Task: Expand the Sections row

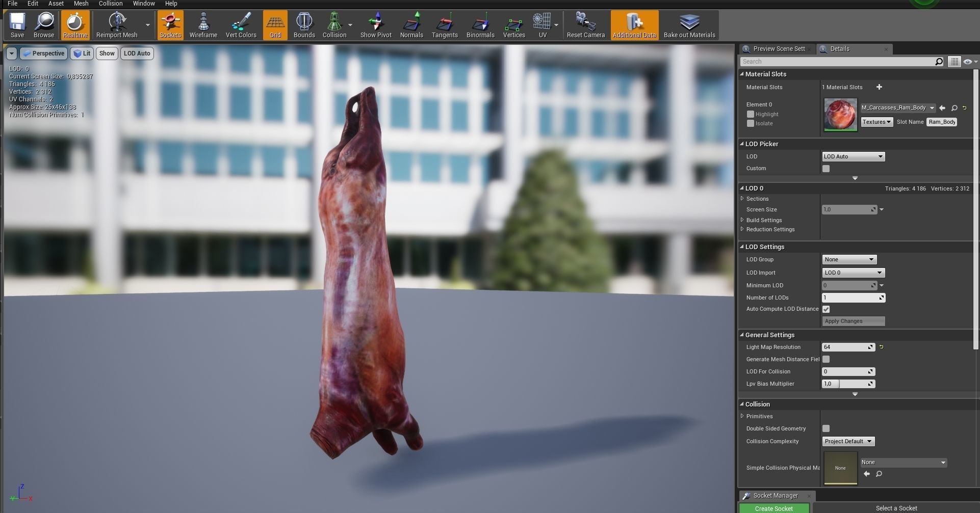Action: tap(742, 199)
